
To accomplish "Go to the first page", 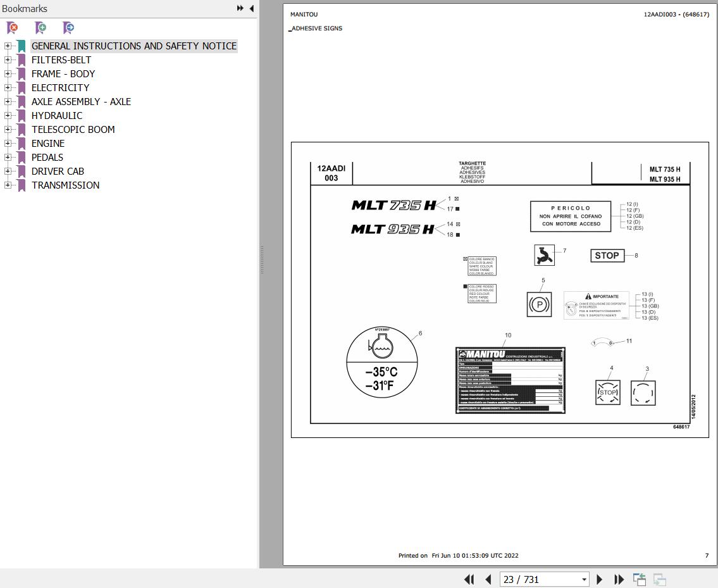I will (469, 579).
